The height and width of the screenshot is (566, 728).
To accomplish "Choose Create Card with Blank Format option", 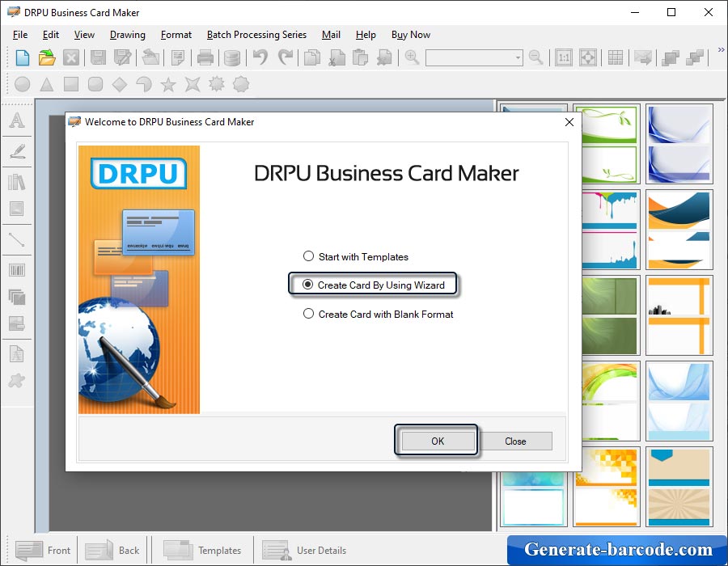I will (x=378, y=314).
